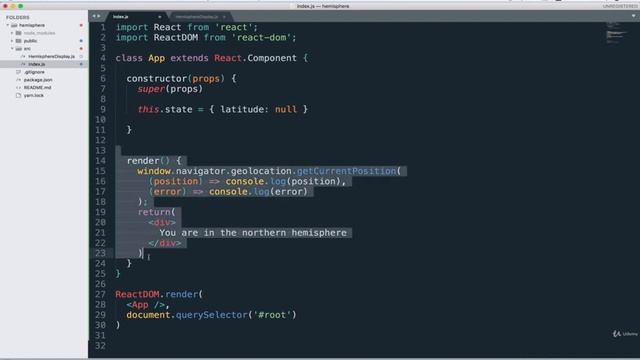Select hemisphere folder in sidebar
640x360 pixels.
tap(32, 25)
